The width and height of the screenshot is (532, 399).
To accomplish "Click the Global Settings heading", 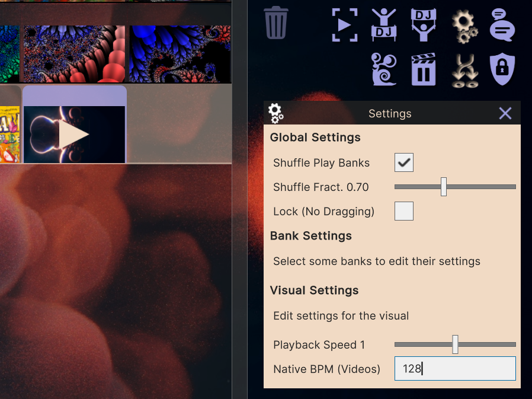I will pyautogui.click(x=315, y=137).
